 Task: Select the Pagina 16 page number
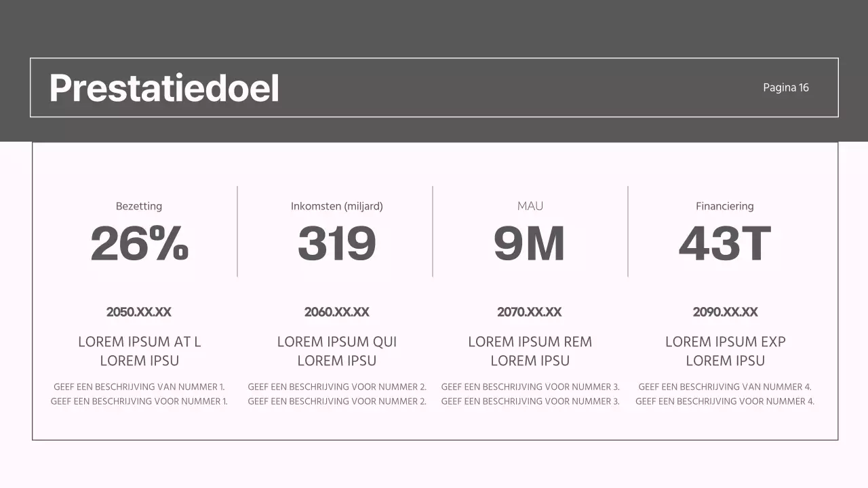785,87
